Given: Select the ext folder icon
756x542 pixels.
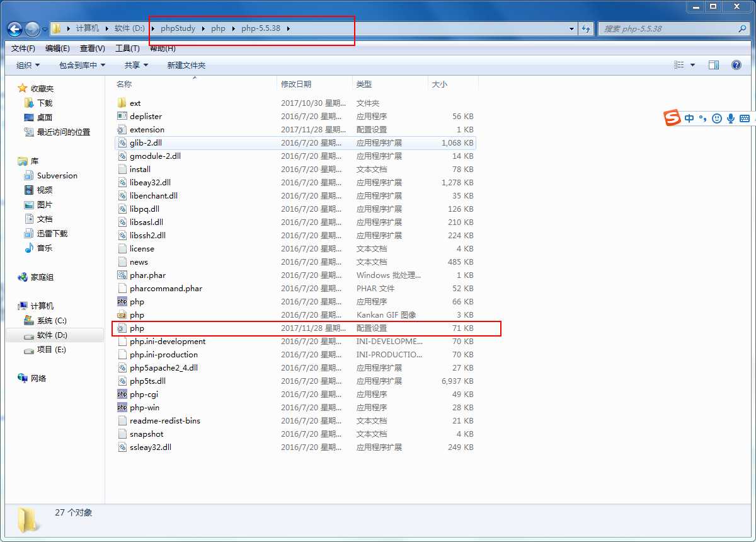Looking at the screenshot, I should tap(122, 103).
